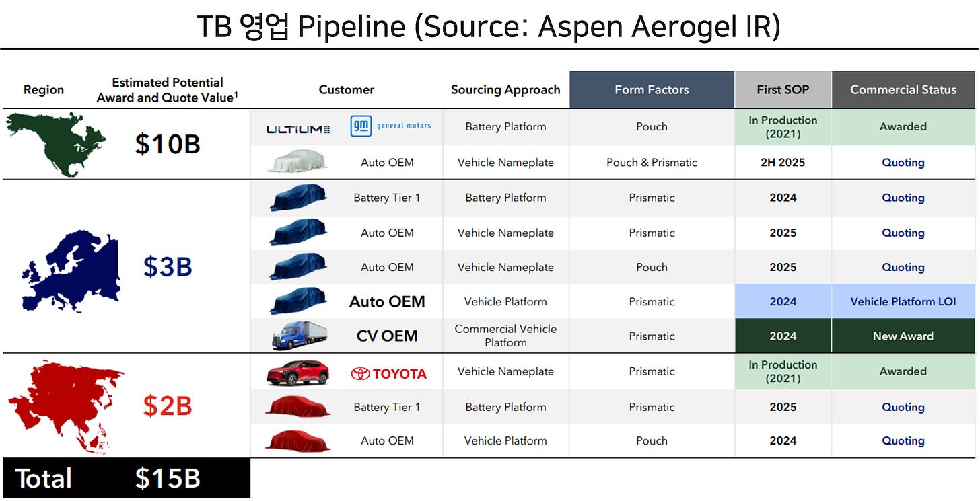Screen dimensions: 980x501
Task: Click the Sourcing Approach column header
Action: point(505,90)
